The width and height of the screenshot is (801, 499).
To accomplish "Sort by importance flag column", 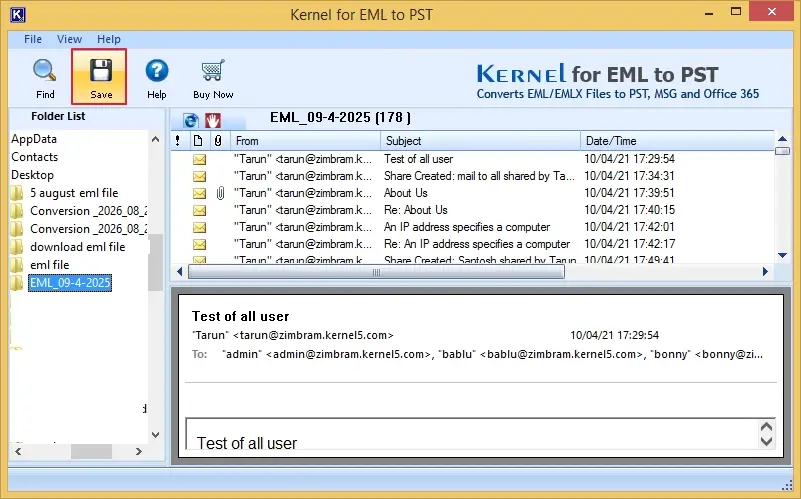I will [178, 140].
